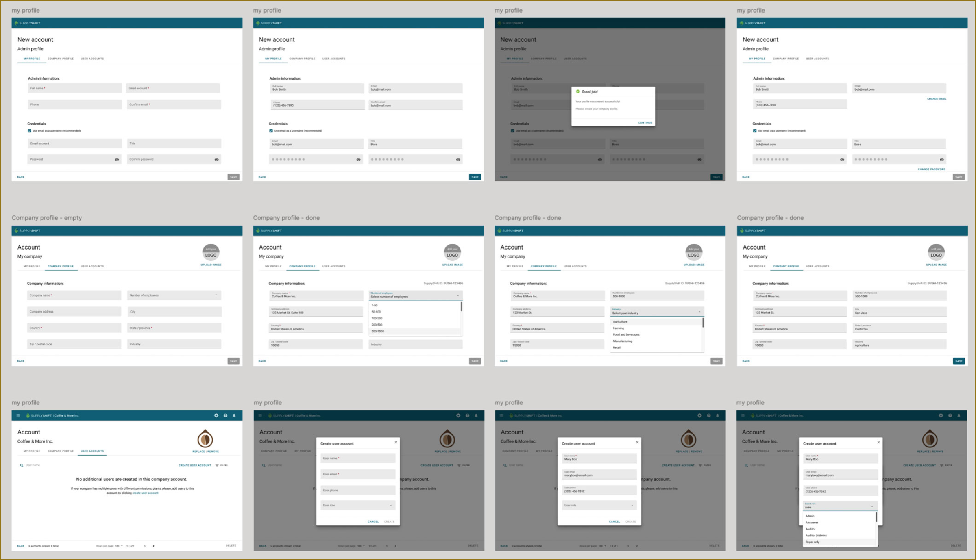
Task: Select 'Food and beverages' from the industry list
Action: (626, 334)
